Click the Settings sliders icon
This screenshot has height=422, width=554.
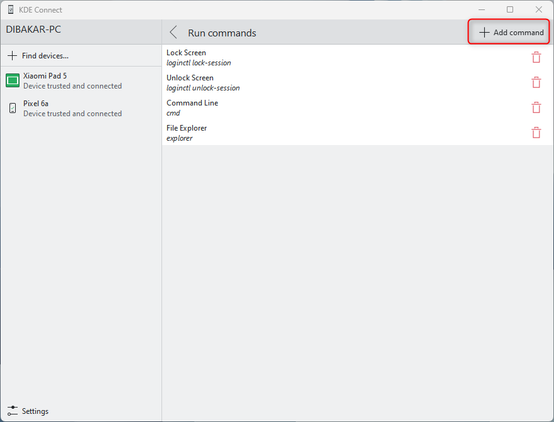(x=12, y=411)
